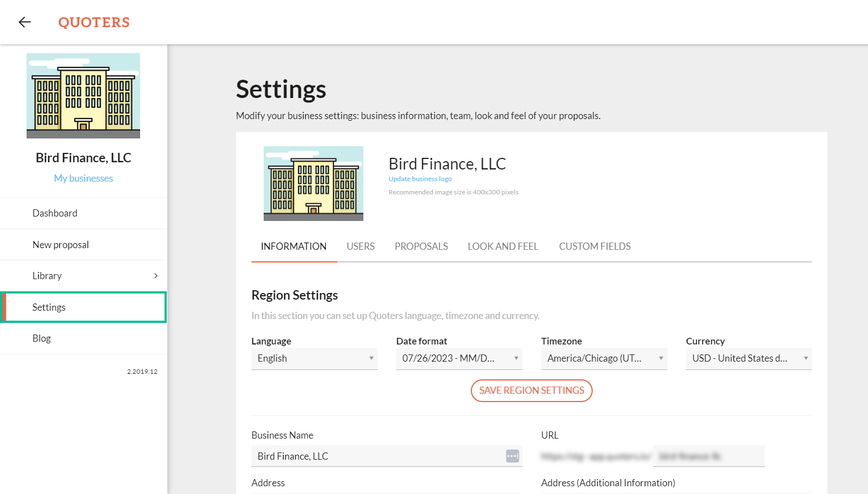The height and width of the screenshot is (494, 868).
Task: Switch to the Look and Feel tab
Action: [x=503, y=246]
